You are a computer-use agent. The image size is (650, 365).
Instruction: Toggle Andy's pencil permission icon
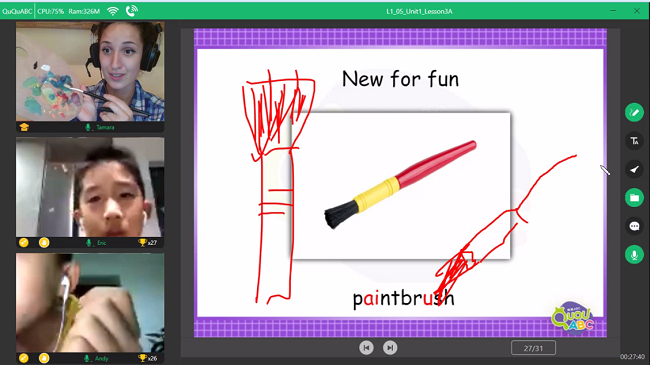click(x=24, y=358)
